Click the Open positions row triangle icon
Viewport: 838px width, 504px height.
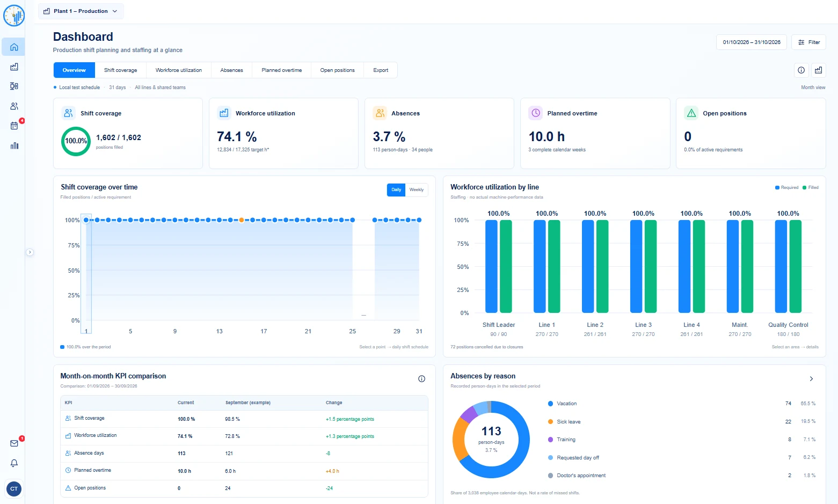pos(68,488)
